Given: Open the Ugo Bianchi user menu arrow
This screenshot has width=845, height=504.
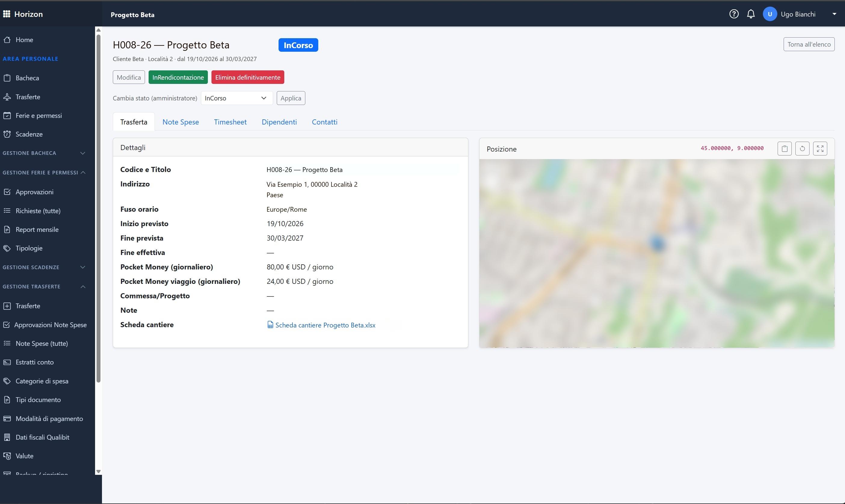Looking at the screenshot, I should pos(834,14).
